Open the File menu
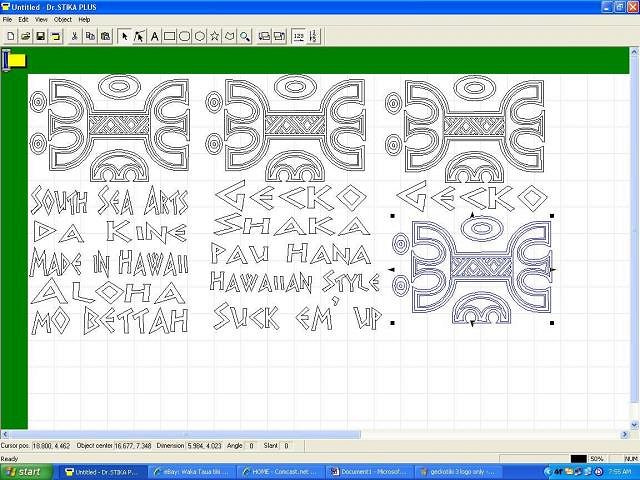This screenshot has width=640, height=480. (x=8, y=19)
